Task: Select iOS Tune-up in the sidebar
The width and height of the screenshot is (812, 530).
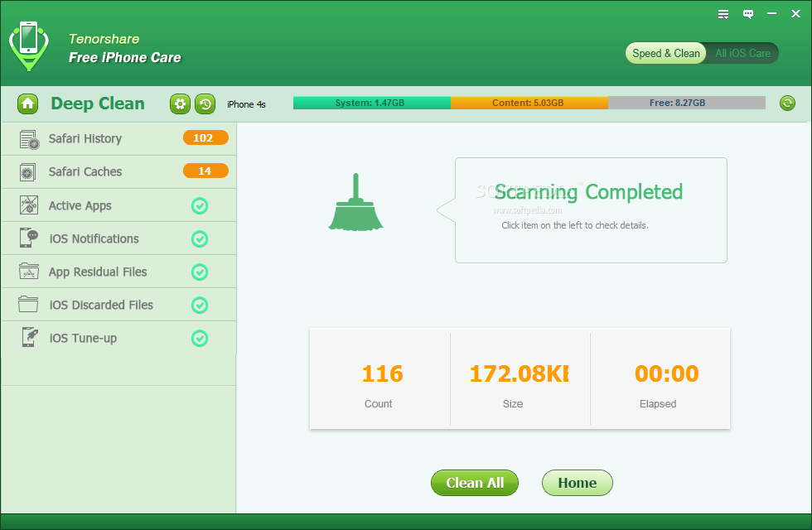Action: 118,338
